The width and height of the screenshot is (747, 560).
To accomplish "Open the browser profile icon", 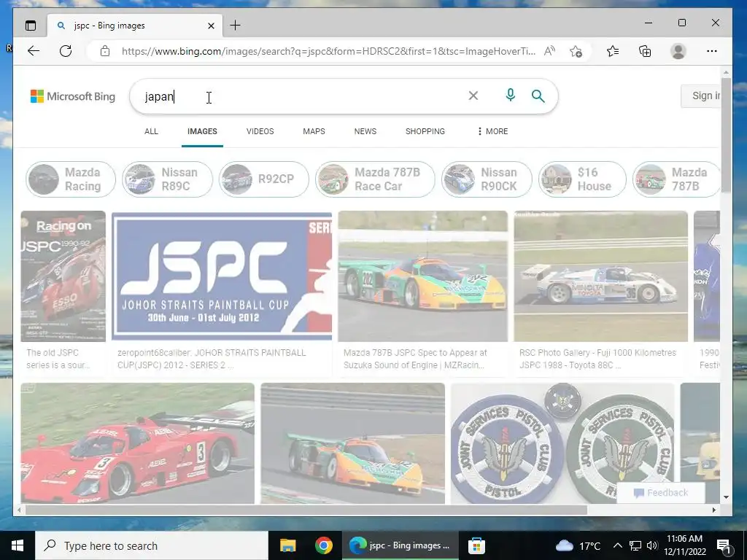I will (678, 51).
